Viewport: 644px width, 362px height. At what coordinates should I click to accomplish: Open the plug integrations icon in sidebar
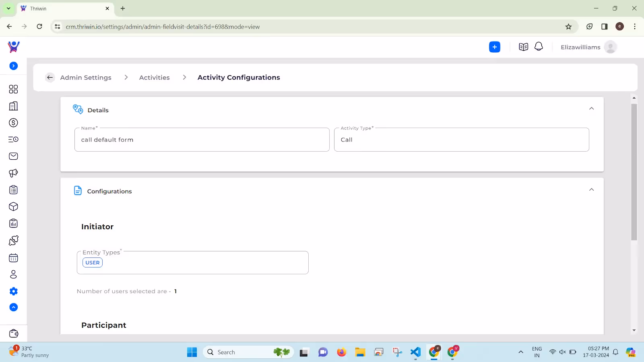(13, 241)
